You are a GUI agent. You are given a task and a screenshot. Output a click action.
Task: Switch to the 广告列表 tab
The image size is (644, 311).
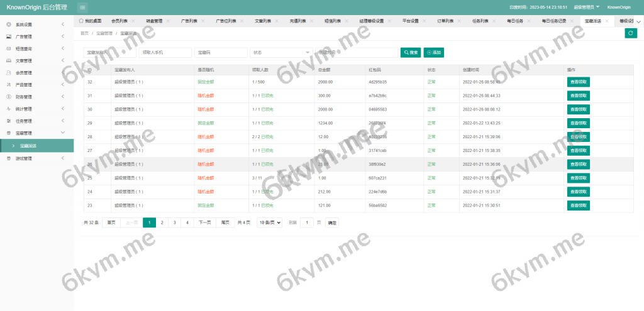point(189,21)
